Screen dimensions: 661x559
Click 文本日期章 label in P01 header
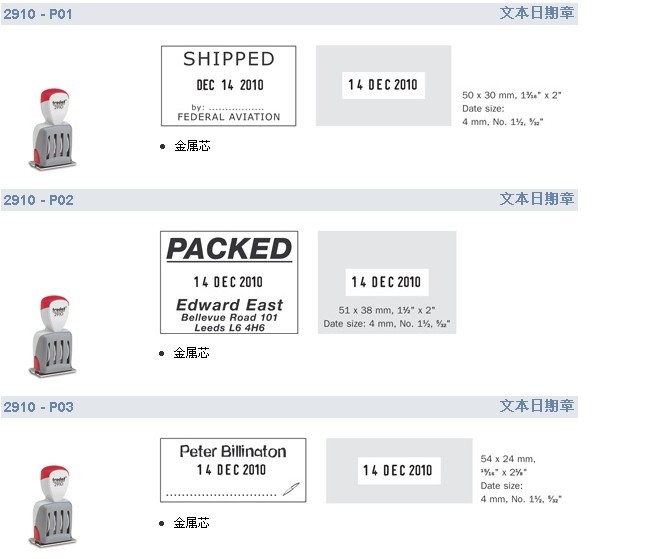(537, 13)
